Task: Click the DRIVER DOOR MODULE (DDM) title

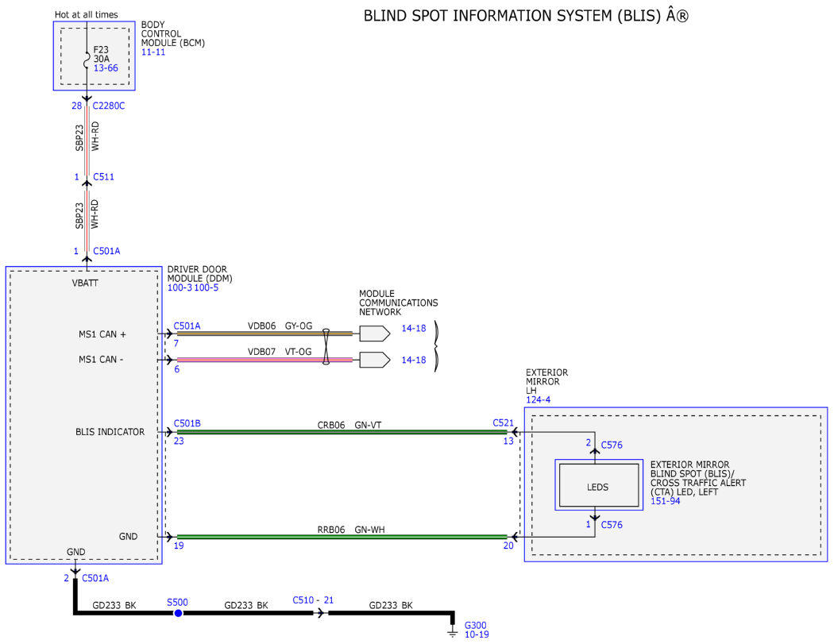Action: 199,274
